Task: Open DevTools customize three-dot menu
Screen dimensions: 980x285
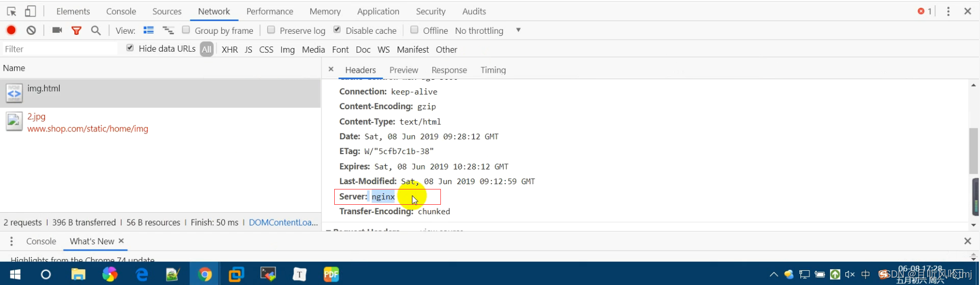Action: click(x=948, y=11)
